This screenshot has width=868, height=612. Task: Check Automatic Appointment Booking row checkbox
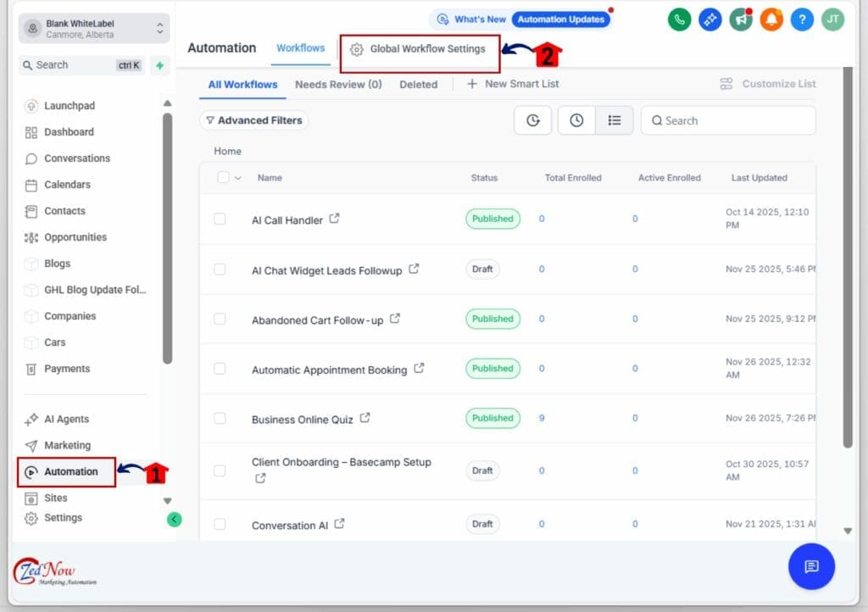point(220,369)
